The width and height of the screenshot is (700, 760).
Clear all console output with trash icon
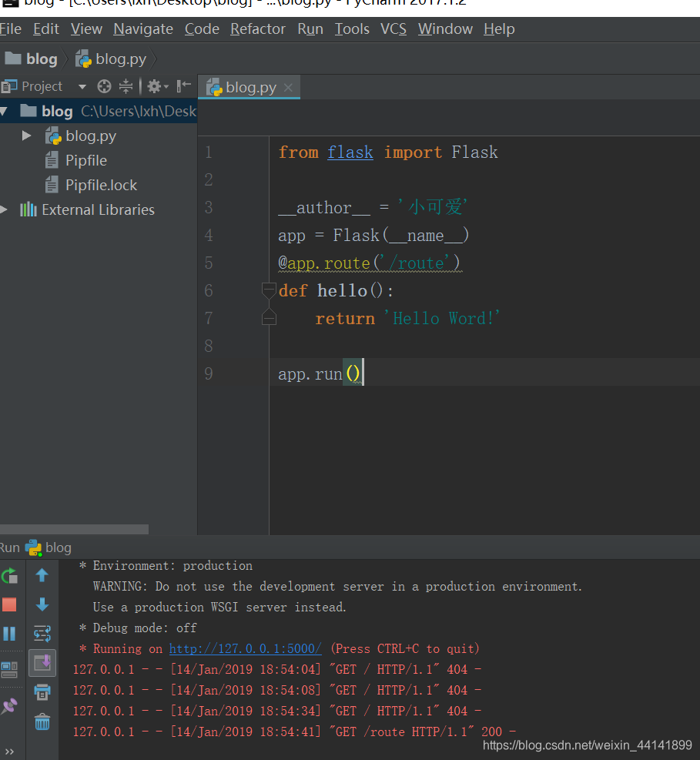pyautogui.click(x=42, y=721)
